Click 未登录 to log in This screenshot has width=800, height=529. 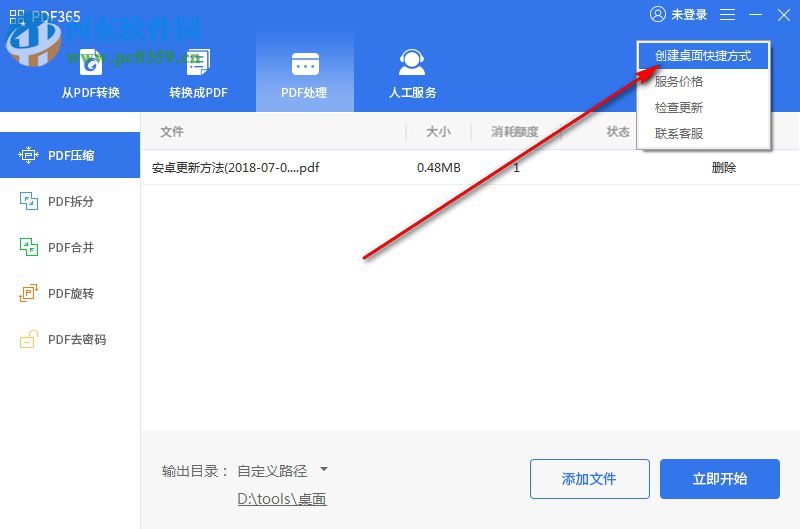(x=689, y=15)
